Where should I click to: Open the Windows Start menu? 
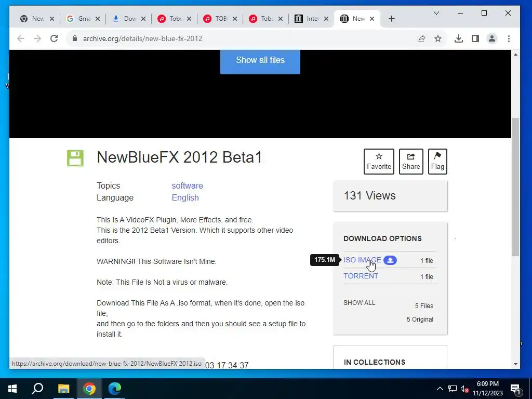pyautogui.click(x=12, y=389)
